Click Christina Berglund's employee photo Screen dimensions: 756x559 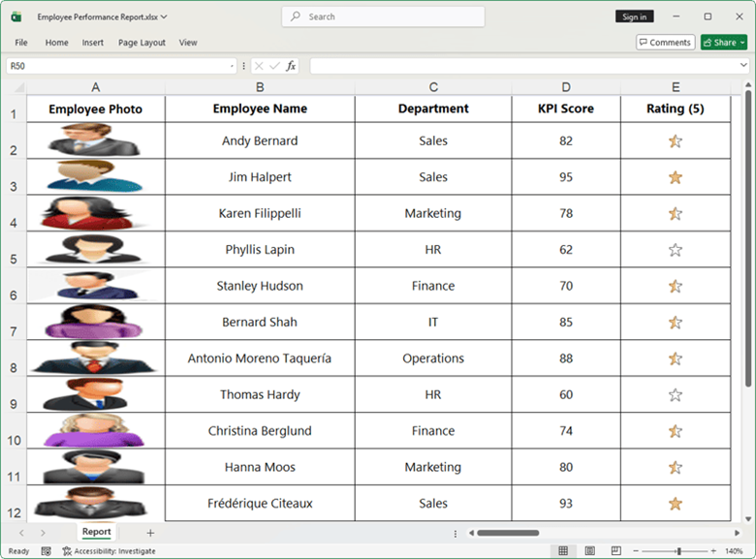(94, 430)
